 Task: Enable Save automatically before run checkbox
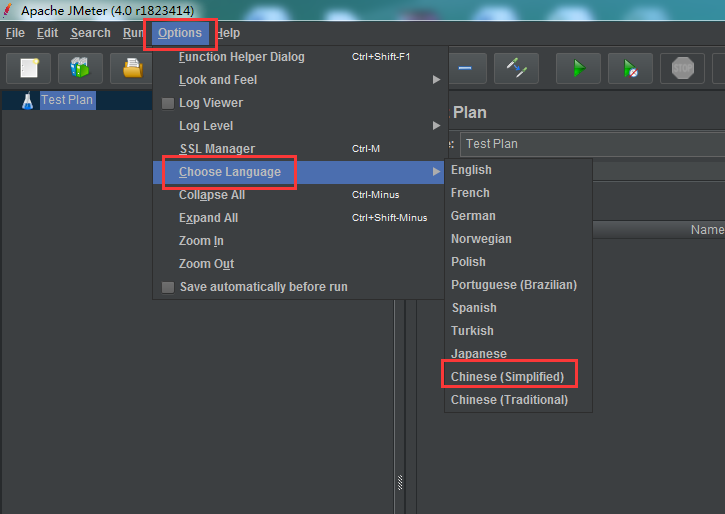pos(168,287)
